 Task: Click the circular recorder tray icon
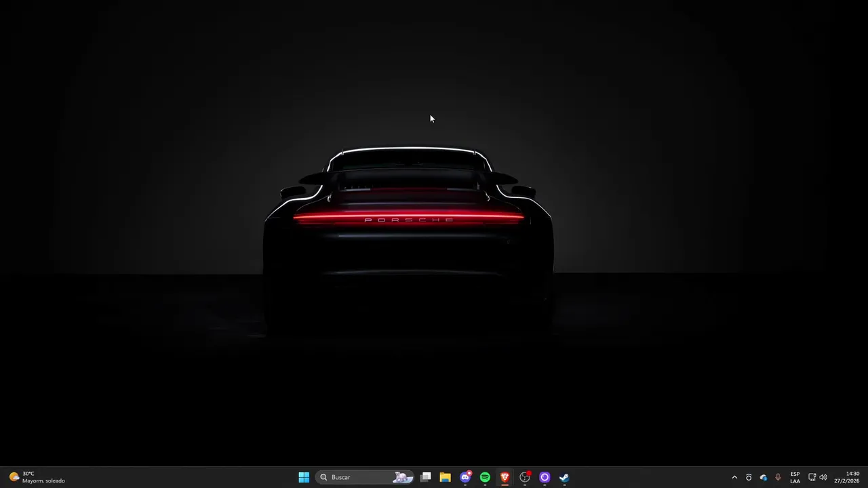tap(749, 477)
